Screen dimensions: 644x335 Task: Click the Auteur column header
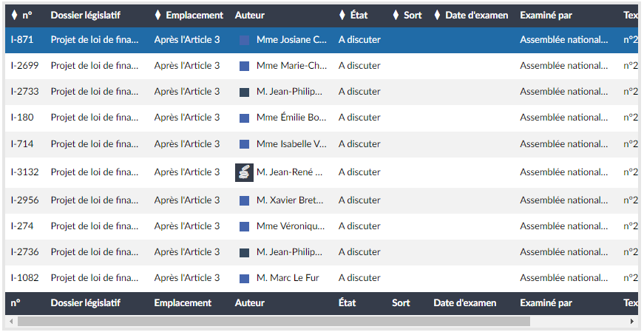tap(249, 16)
